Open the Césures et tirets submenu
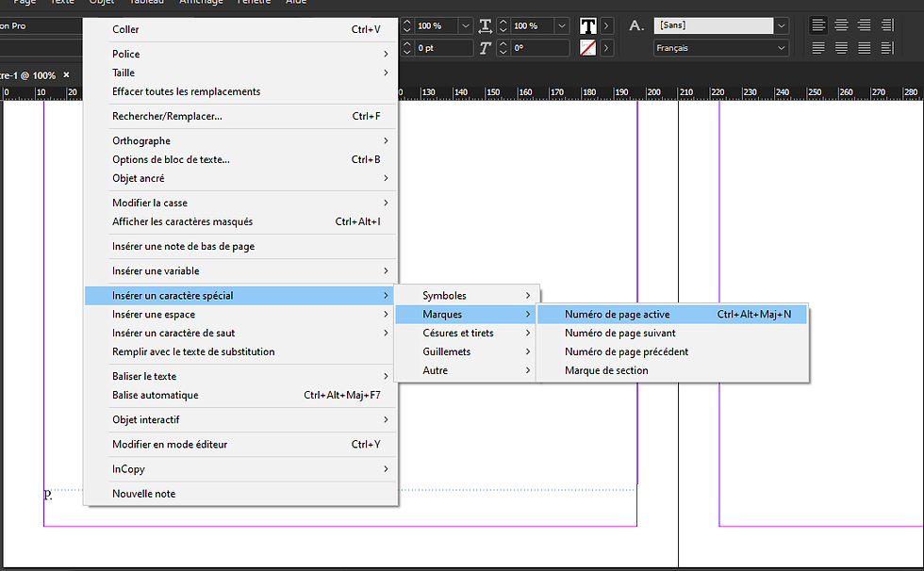Image resolution: width=924 pixels, height=571 pixels. [467, 334]
